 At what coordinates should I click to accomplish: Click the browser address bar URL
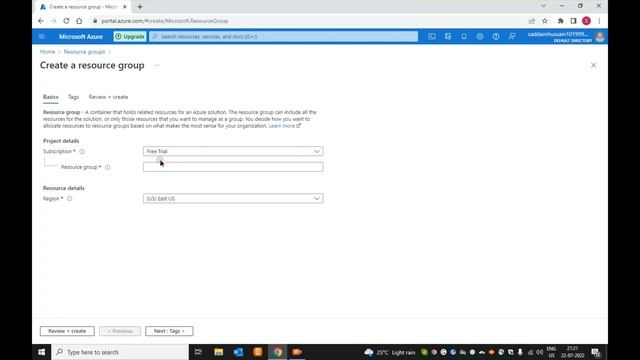click(x=165, y=21)
